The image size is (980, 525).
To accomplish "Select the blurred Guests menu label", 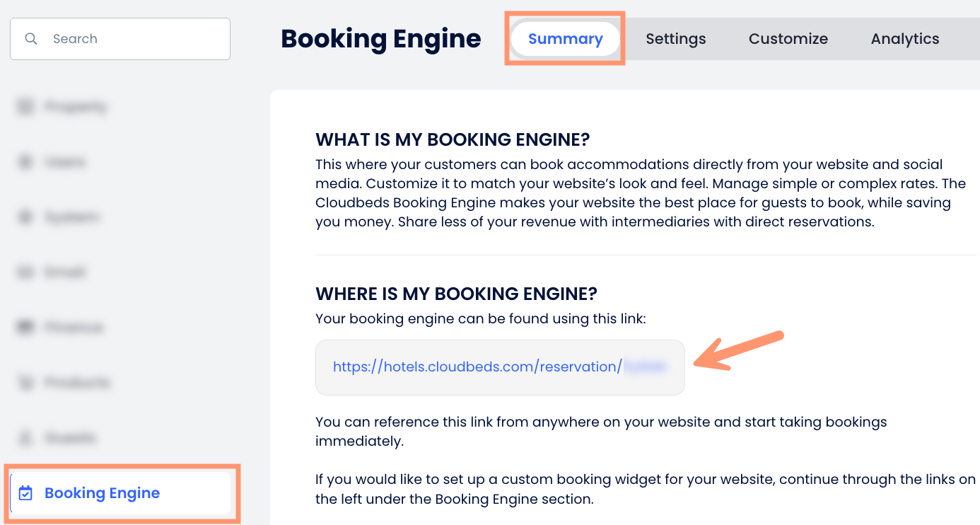I will tap(70, 438).
